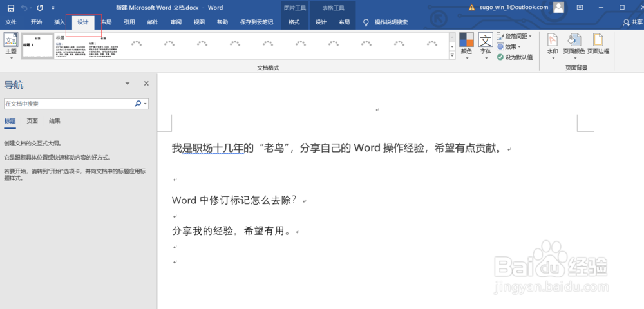This screenshot has width=644, height=309.
Task: Expand the document style gallery
Action: 453,55
